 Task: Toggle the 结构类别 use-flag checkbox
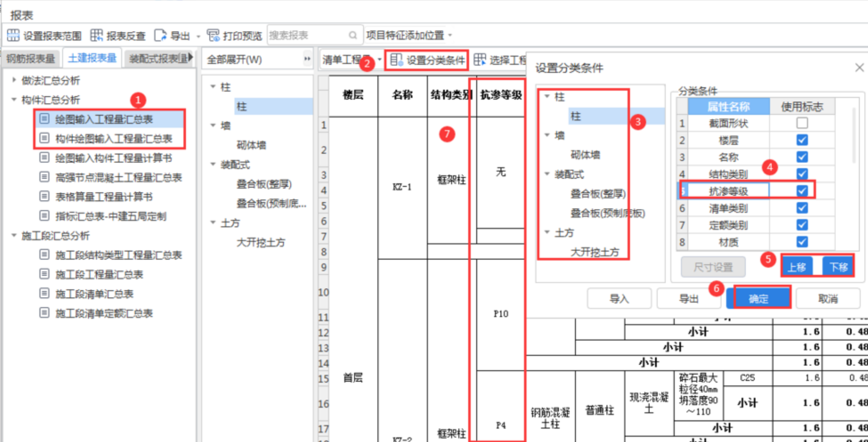(802, 174)
